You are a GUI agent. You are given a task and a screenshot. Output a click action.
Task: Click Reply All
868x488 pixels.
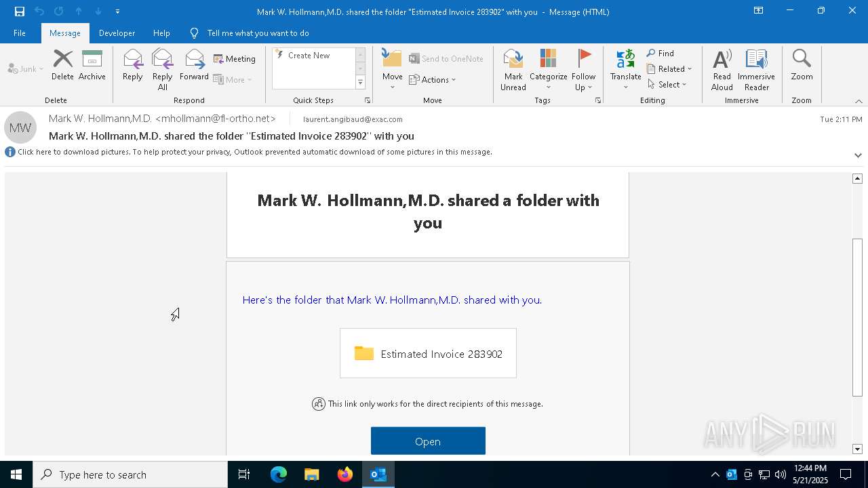163,70
